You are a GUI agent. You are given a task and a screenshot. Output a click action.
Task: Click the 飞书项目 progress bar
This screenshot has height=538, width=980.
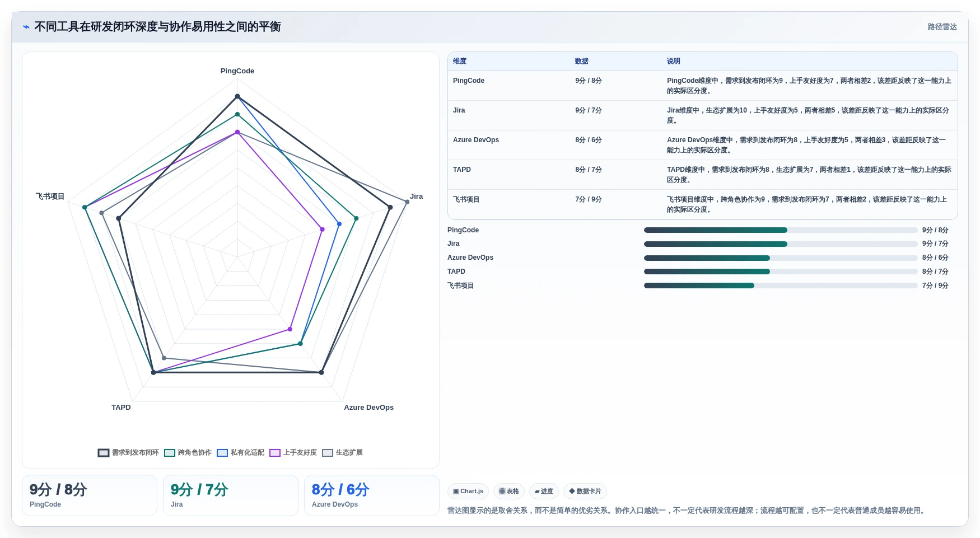coord(781,286)
